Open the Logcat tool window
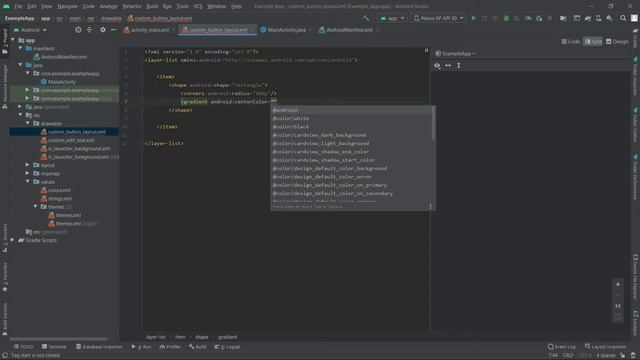 [227, 347]
